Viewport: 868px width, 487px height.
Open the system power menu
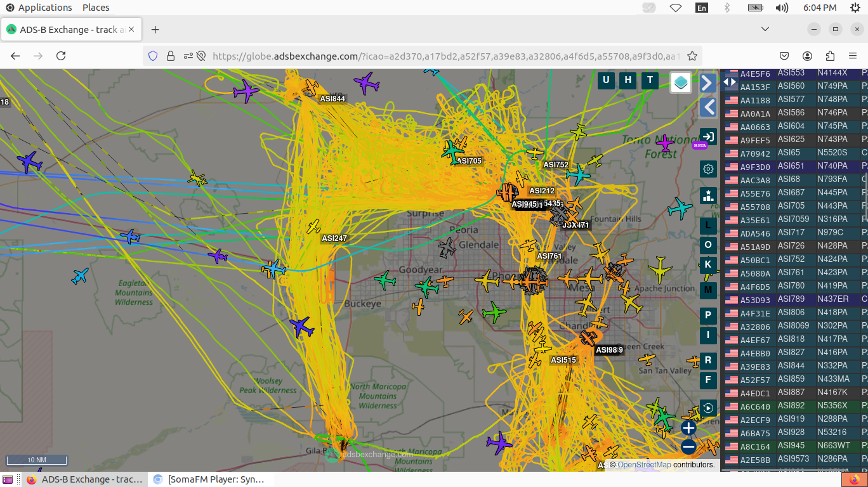pos(855,8)
